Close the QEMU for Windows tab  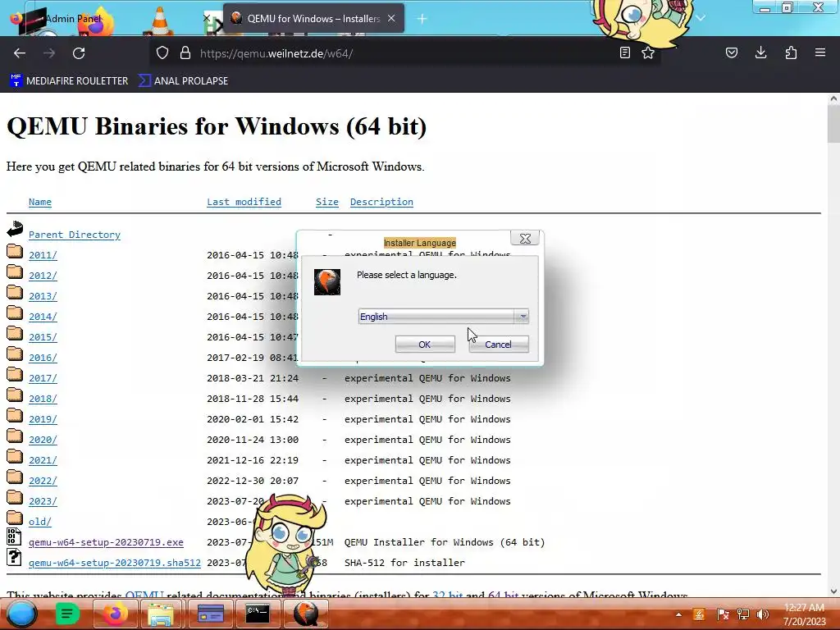click(x=391, y=18)
